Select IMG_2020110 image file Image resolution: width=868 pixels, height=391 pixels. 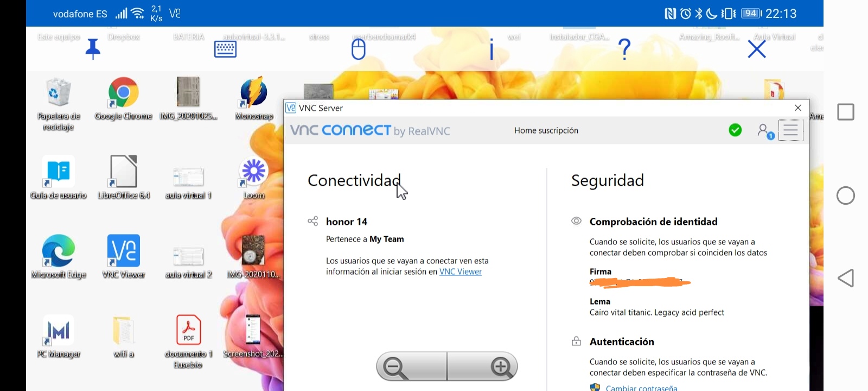tap(253, 257)
